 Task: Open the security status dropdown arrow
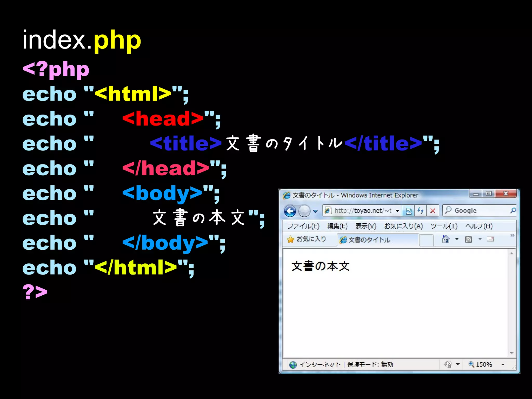point(458,364)
